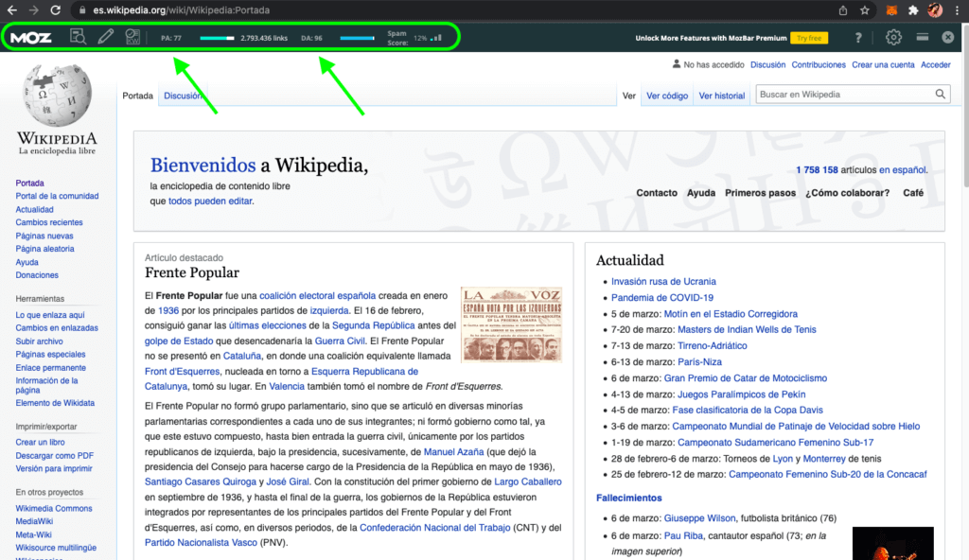Activate MozBar highlight links pencil

(105, 38)
